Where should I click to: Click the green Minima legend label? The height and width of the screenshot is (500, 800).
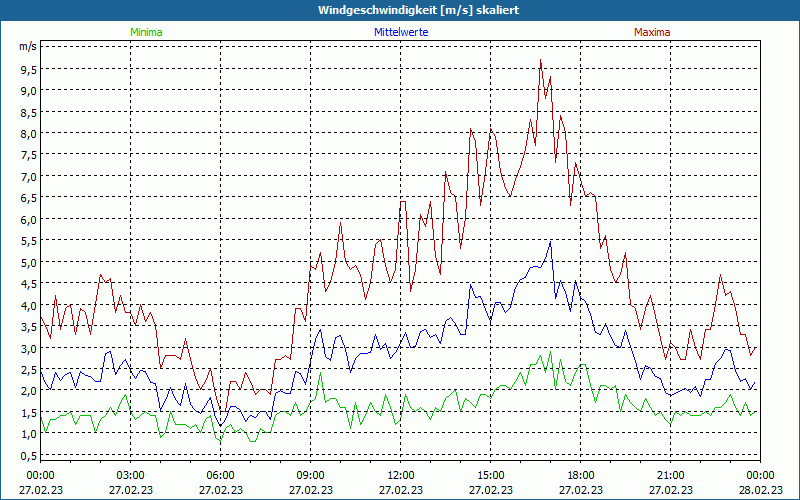tap(146, 32)
